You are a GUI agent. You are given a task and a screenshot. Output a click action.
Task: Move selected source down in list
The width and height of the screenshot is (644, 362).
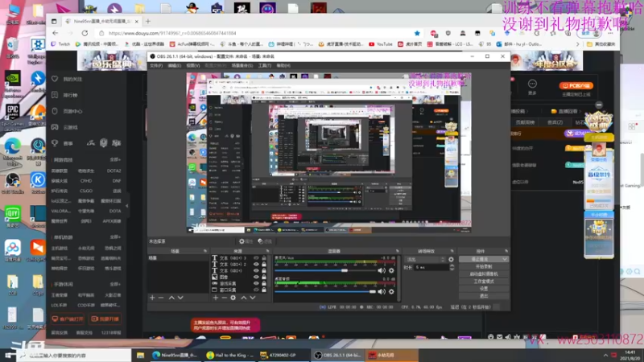(x=253, y=298)
